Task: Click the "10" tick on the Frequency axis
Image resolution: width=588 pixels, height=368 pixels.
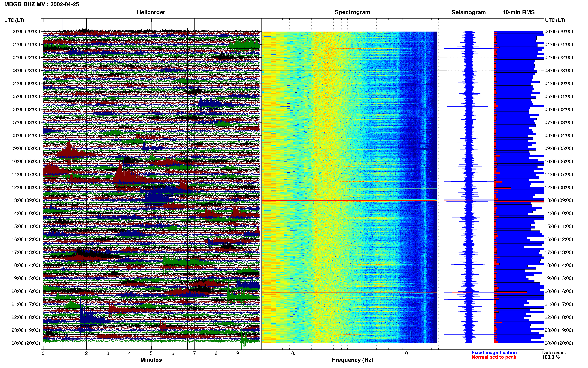Action: (405, 353)
